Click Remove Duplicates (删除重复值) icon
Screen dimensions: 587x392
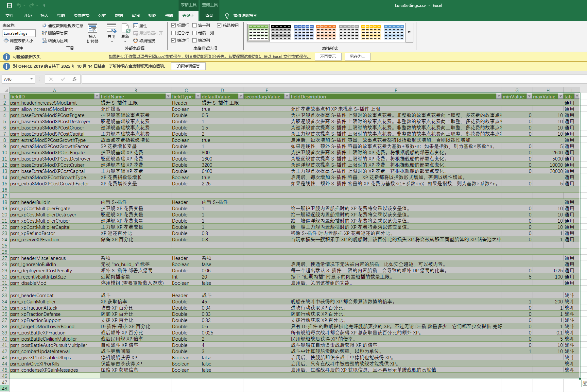tap(44, 33)
